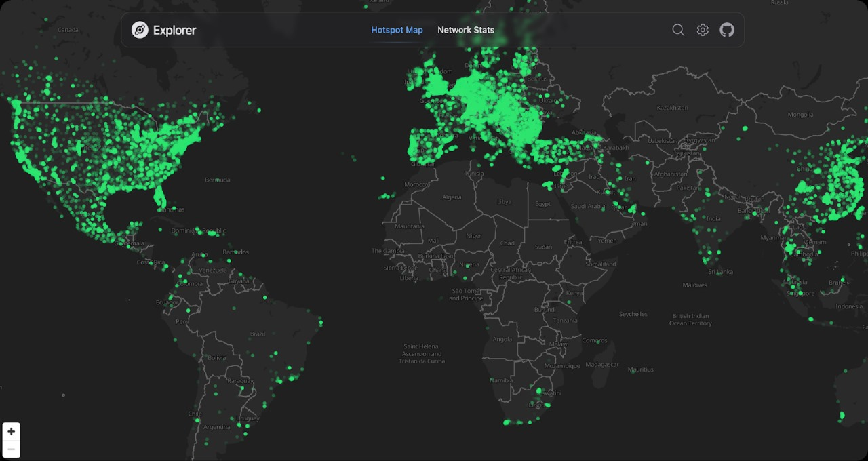Select the Hotspot Map tab
This screenshot has height=461, width=868.
click(397, 30)
